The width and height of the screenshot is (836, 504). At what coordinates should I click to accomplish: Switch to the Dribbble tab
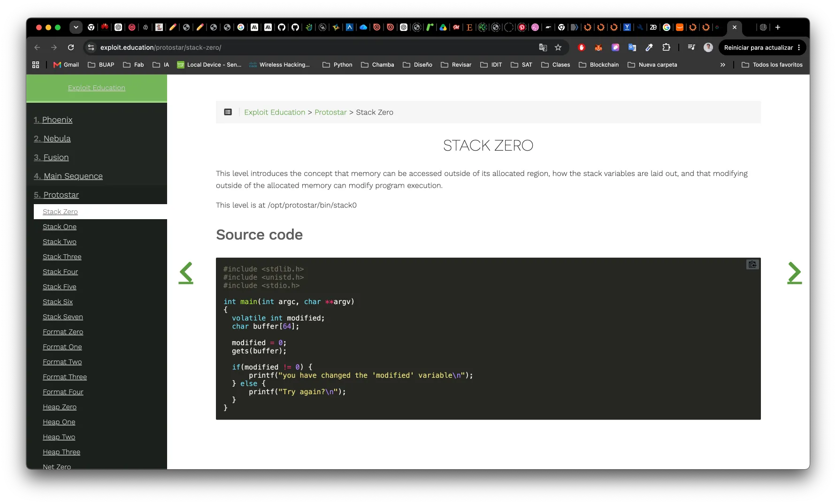pyautogui.click(x=535, y=27)
